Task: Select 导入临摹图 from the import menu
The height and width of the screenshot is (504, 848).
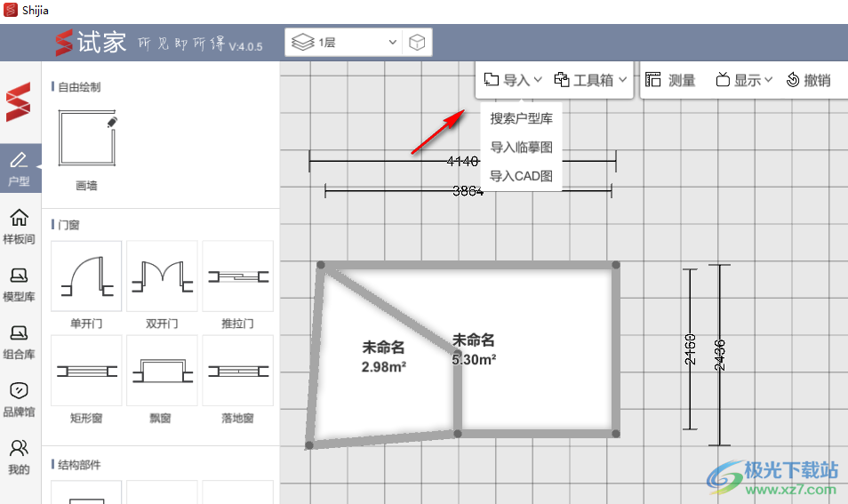Action: [522, 147]
